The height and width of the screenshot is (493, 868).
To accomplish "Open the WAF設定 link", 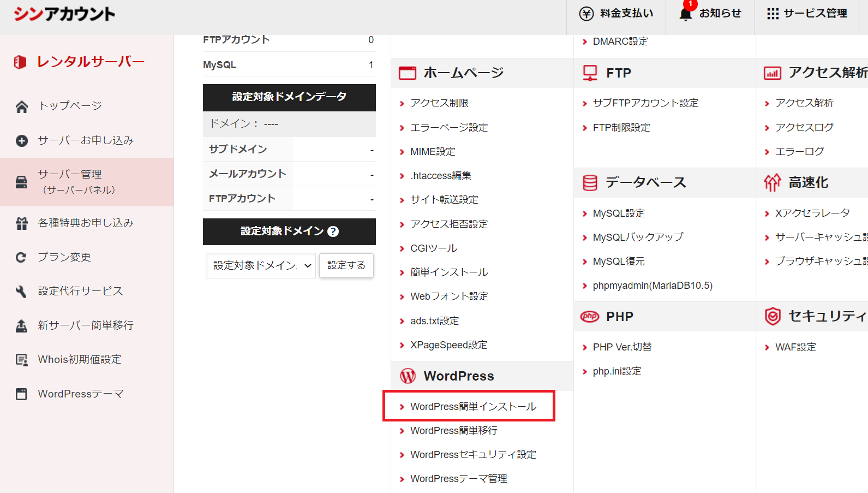I will pyautogui.click(x=795, y=347).
